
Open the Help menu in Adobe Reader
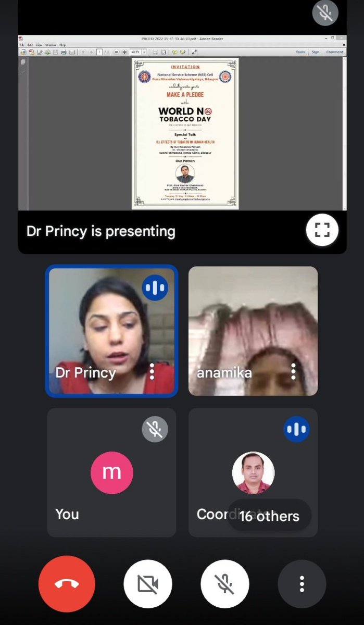coord(62,45)
